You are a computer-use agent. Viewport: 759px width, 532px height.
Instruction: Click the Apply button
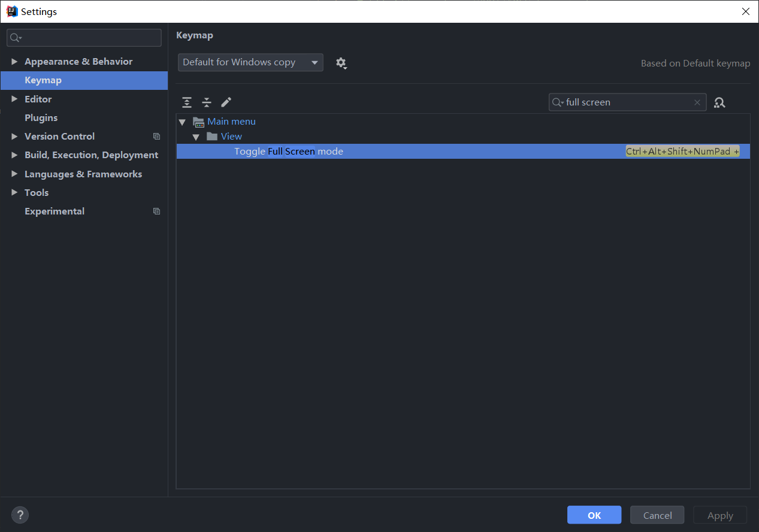point(720,515)
